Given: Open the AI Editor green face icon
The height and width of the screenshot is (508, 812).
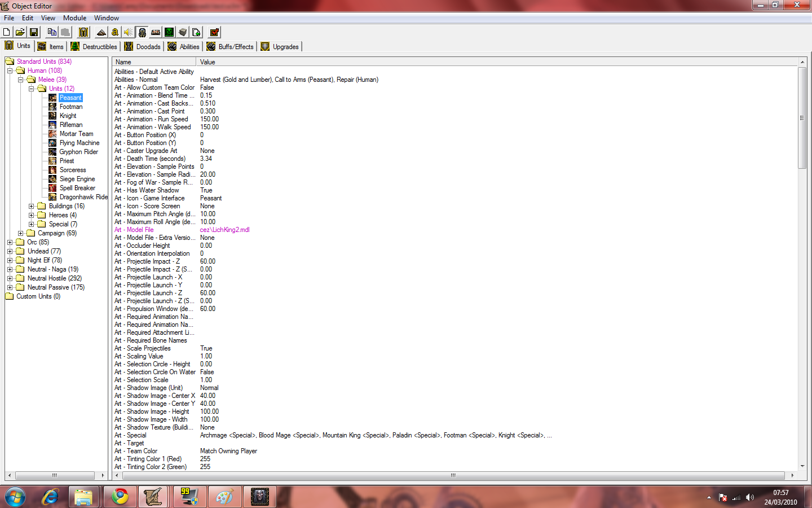Looking at the screenshot, I should tap(169, 32).
